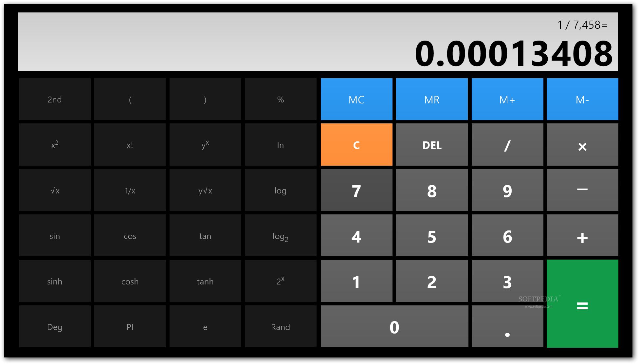Click the MC memory clear button

(357, 99)
